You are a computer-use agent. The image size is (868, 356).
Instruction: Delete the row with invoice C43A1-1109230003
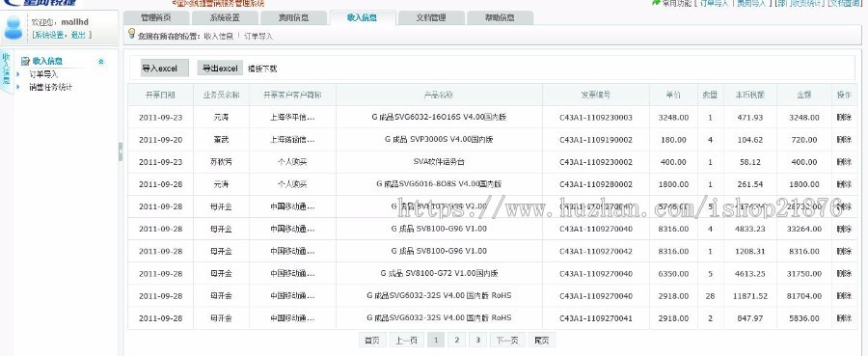[844, 118]
